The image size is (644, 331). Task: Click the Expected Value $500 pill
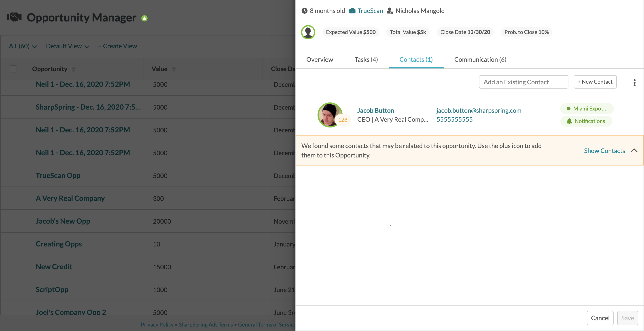point(350,32)
